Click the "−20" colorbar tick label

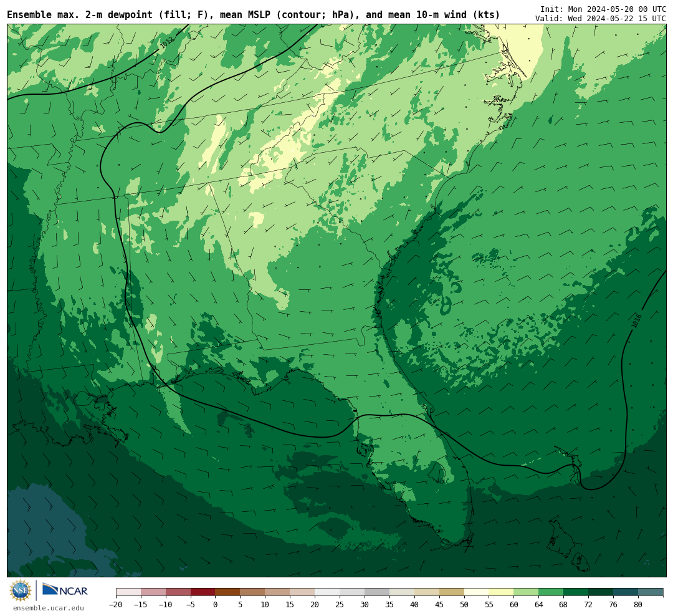116,604
